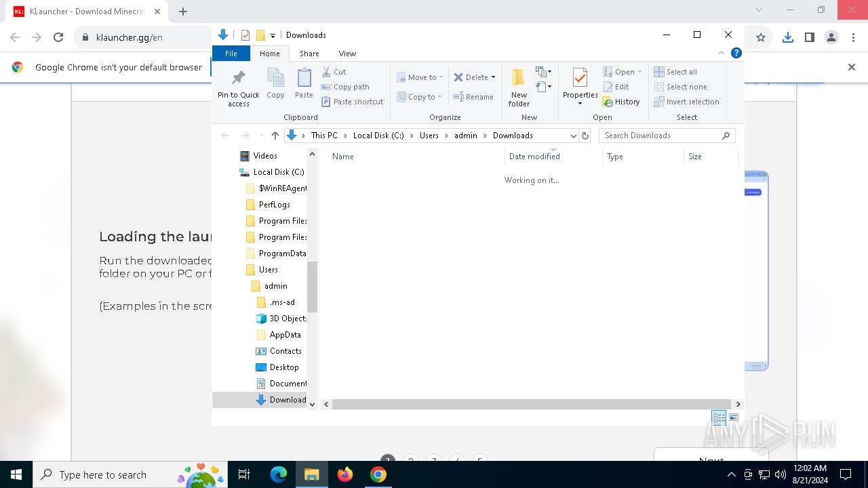Bookmark this page with the star icon

click(x=761, y=37)
